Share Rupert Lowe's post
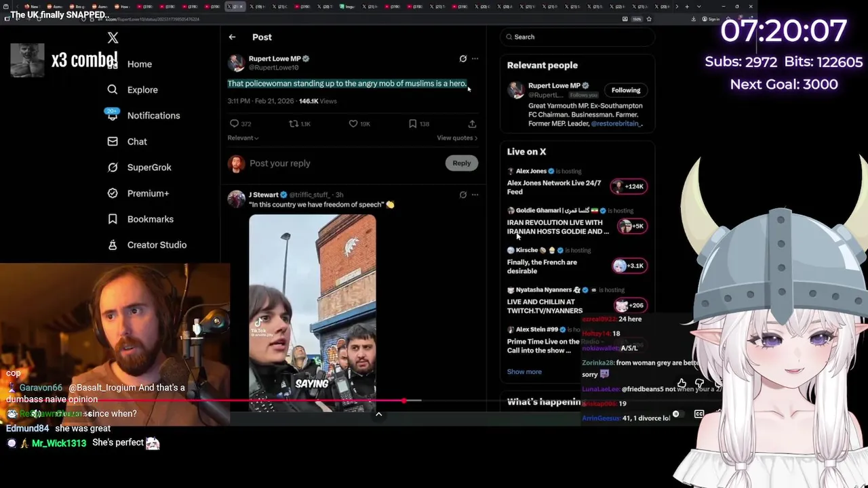The height and width of the screenshot is (488, 868). point(472,124)
